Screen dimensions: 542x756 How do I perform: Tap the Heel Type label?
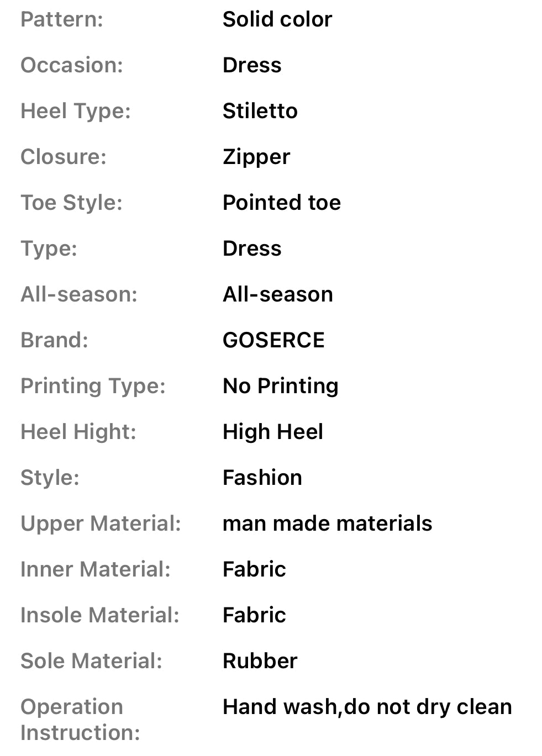[x=76, y=111]
